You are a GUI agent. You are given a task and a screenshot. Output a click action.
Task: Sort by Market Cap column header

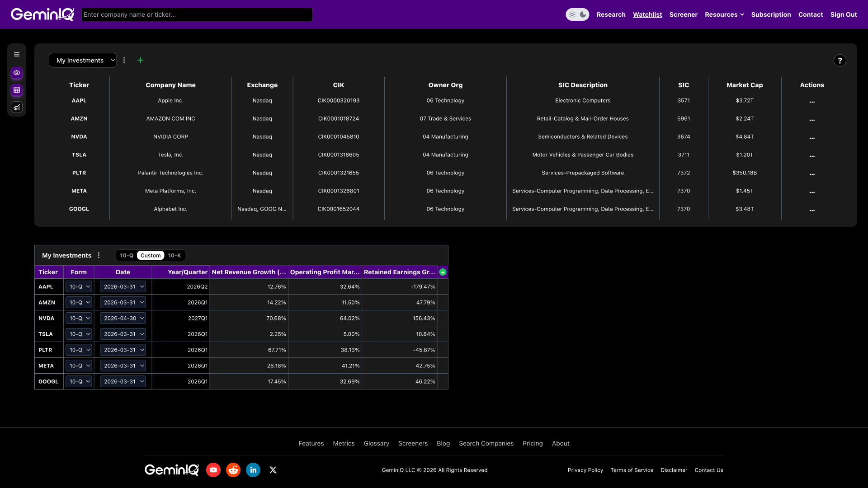[x=745, y=85]
